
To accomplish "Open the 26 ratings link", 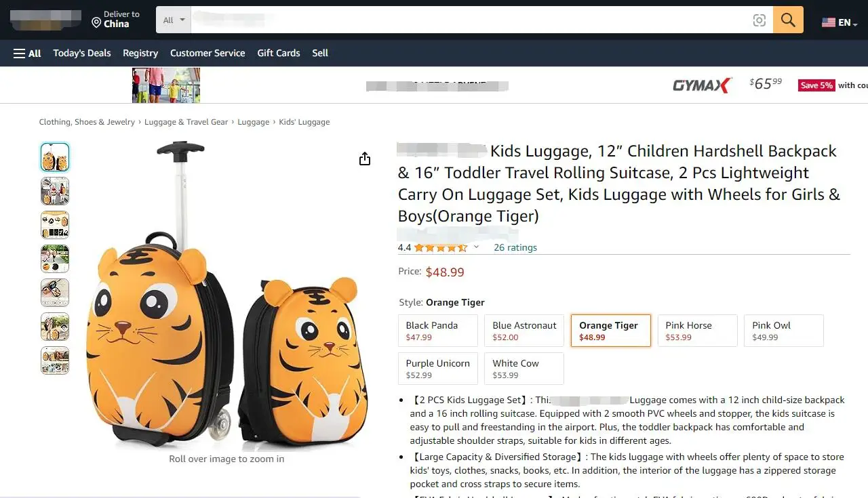I will pos(515,247).
